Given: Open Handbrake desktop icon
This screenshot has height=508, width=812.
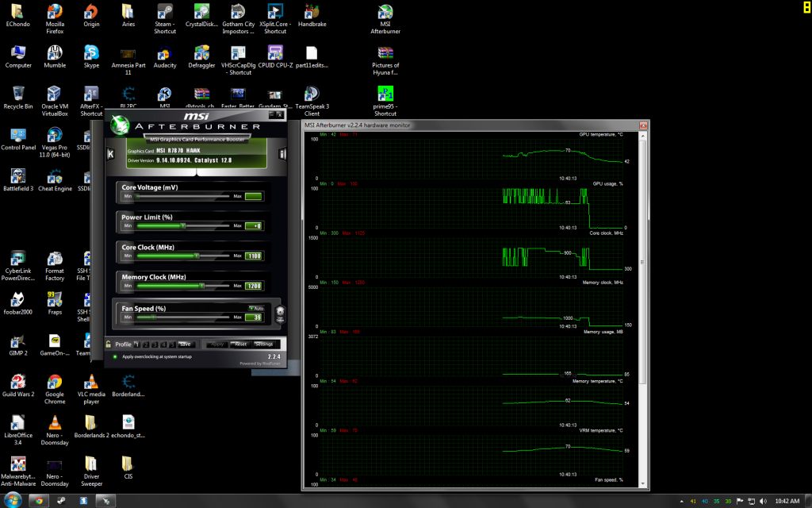Looking at the screenshot, I should click(312, 16).
